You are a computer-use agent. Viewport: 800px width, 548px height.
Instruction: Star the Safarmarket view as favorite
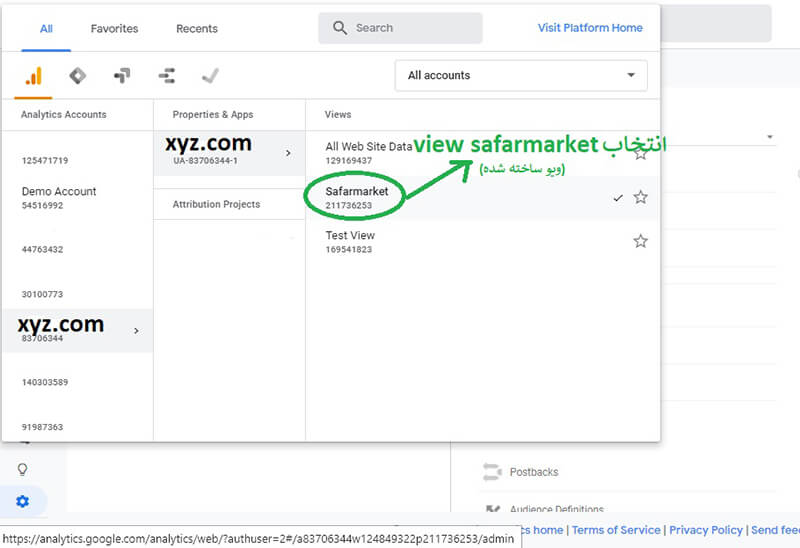tap(640, 197)
